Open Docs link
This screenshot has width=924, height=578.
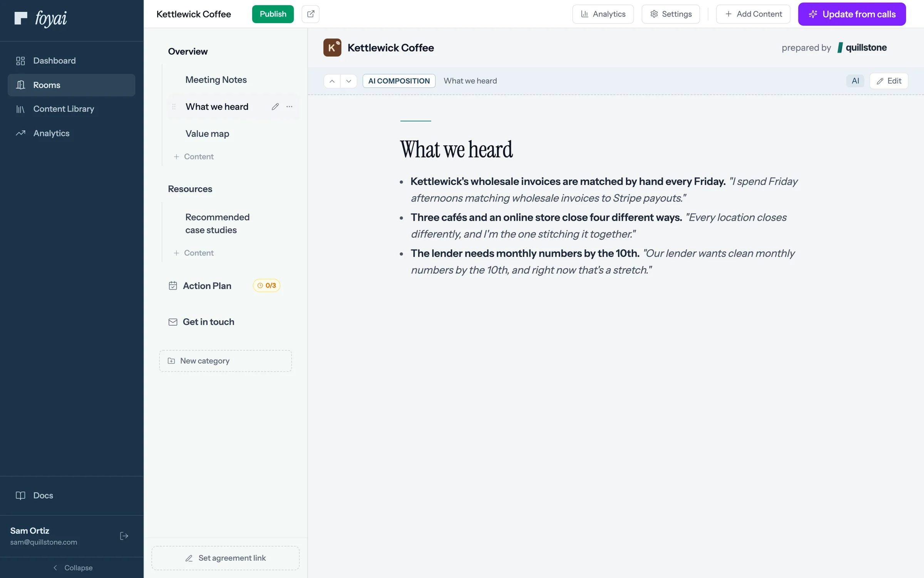(x=72, y=496)
